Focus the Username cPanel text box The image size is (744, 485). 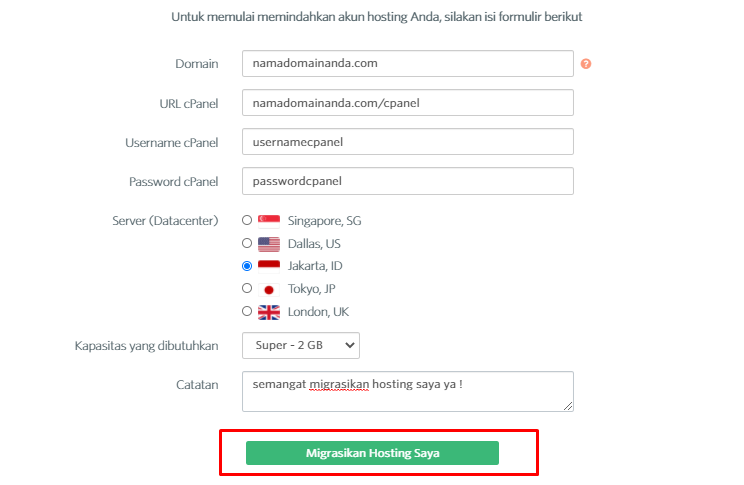point(408,141)
